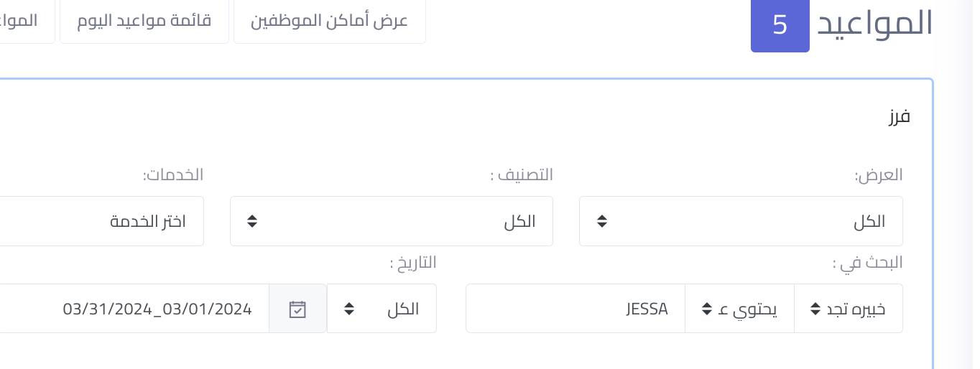The width and height of the screenshot is (980, 369).
Task: Click the العرض: field label
Action: (878, 174)
